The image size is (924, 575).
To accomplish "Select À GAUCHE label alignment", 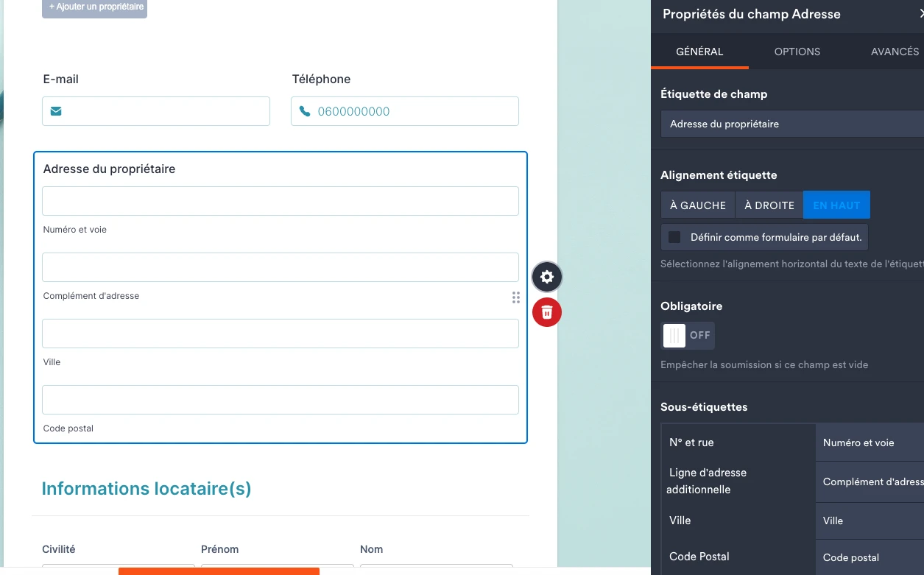I will coord(696,205).
